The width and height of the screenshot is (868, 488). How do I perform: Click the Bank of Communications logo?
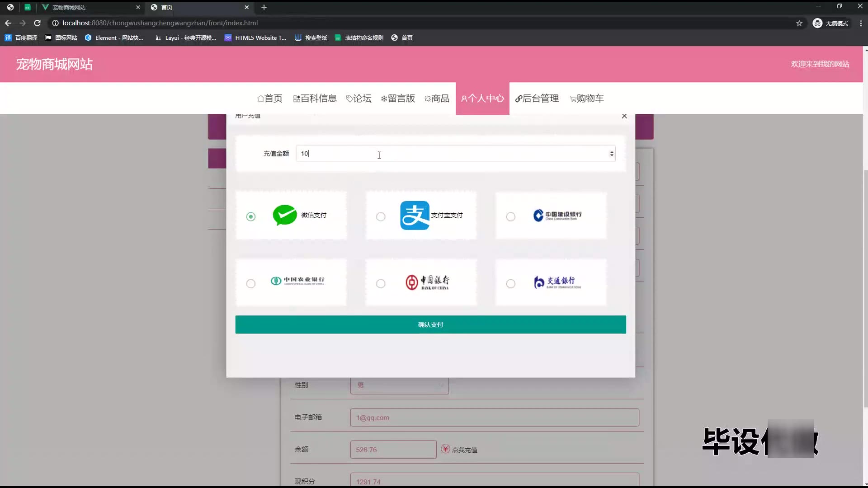point(557,282)
